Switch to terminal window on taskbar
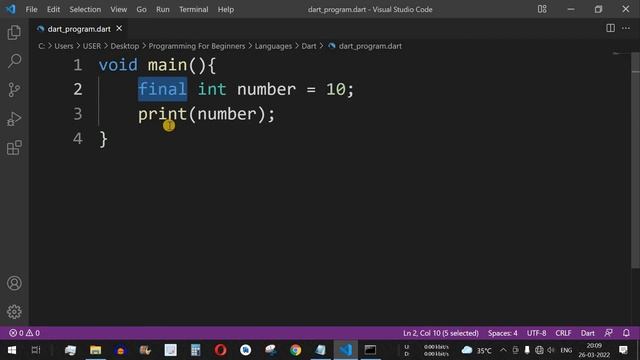This screenshot has width=640, height=360. (x=370, y=350)
